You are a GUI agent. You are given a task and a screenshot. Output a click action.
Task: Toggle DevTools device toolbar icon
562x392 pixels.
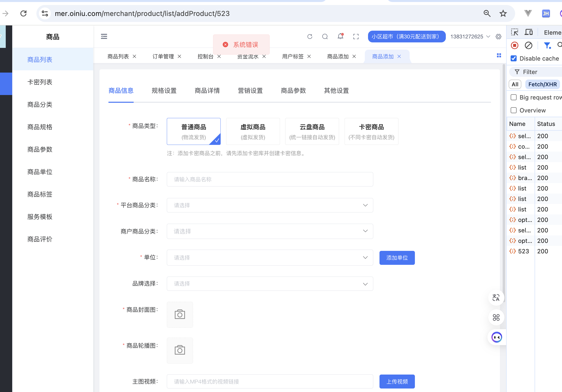click(x=529, y=32)
